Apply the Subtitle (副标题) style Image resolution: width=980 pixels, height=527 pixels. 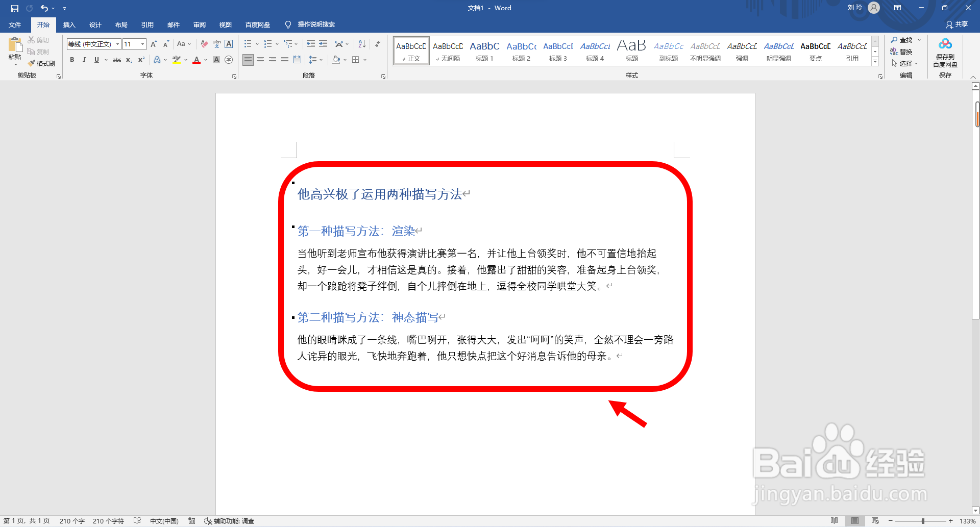(668, 51)
